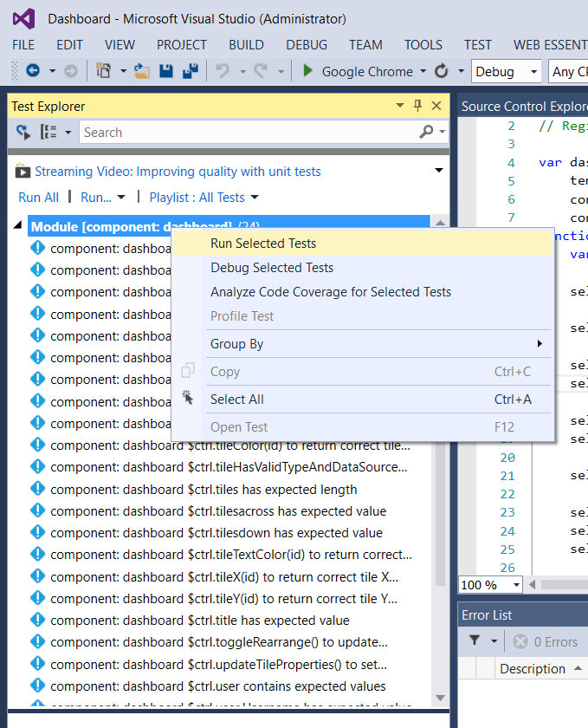Click the search magnifier in Test Explorer
The width and height of the screenshot is (588, 728).
(x=426, y=132)
